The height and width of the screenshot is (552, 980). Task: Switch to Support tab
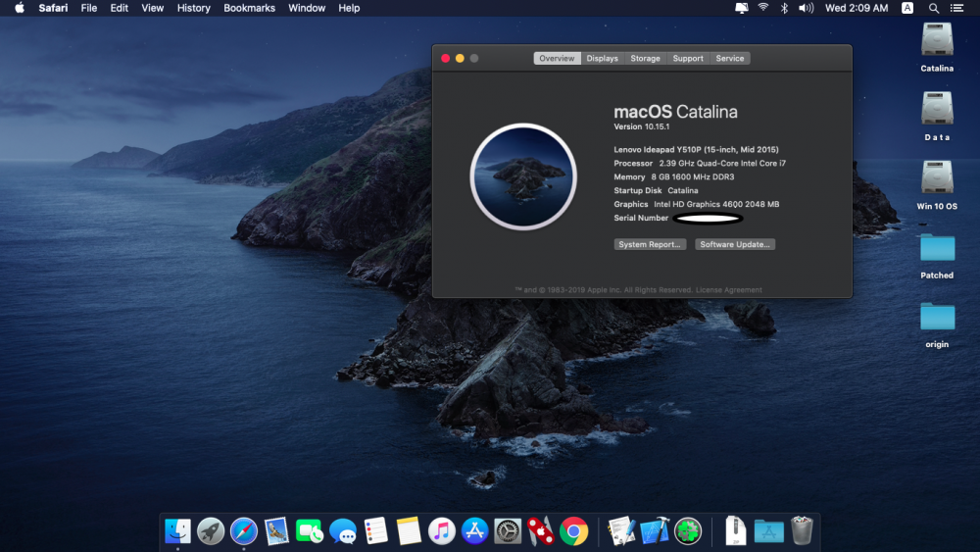[688, 58]
